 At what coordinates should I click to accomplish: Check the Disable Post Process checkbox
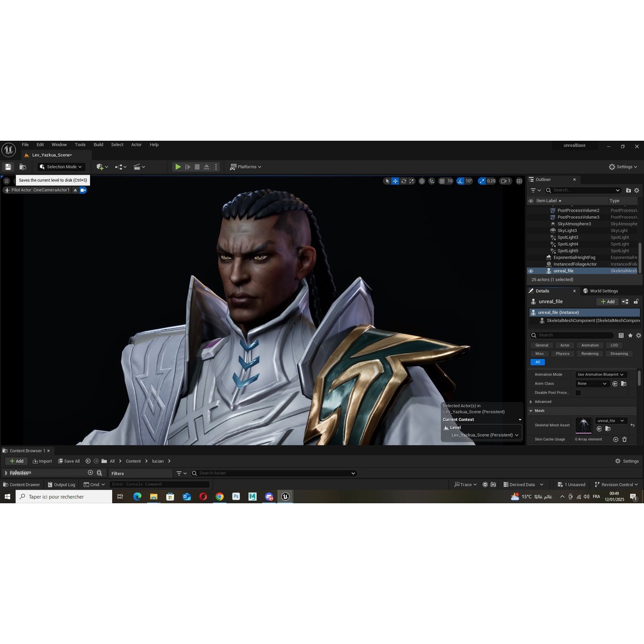[x=578, y=392]
